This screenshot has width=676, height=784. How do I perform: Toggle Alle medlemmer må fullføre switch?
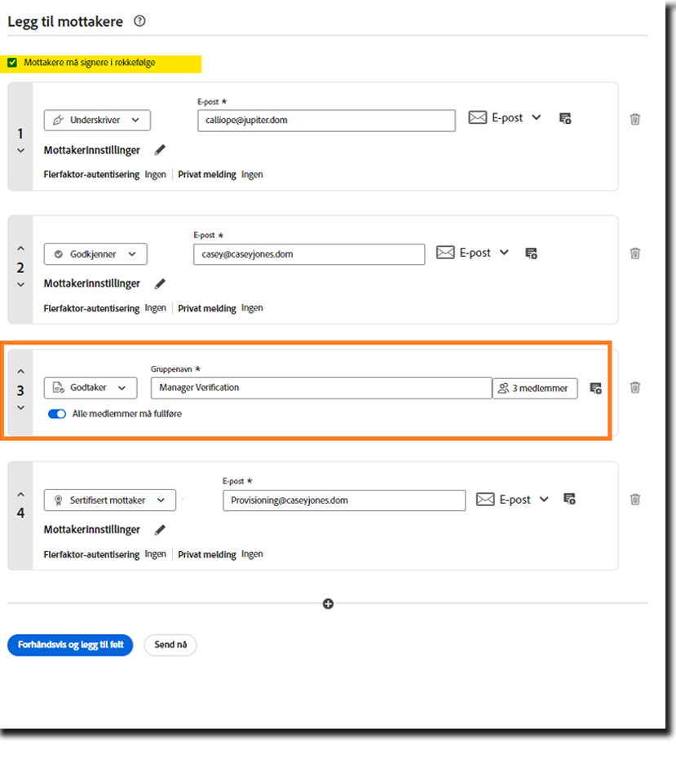point(57,414)
